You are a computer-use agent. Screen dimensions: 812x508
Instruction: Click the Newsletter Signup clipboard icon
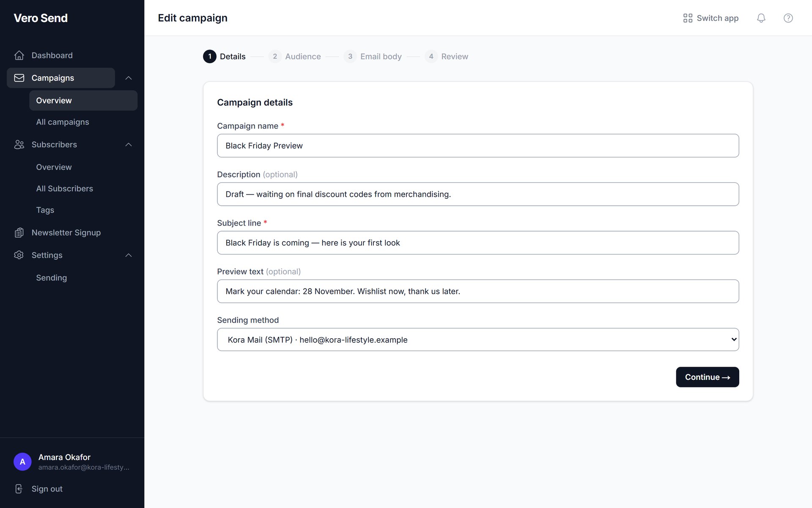pyautogui.click(x=19, y=233)
